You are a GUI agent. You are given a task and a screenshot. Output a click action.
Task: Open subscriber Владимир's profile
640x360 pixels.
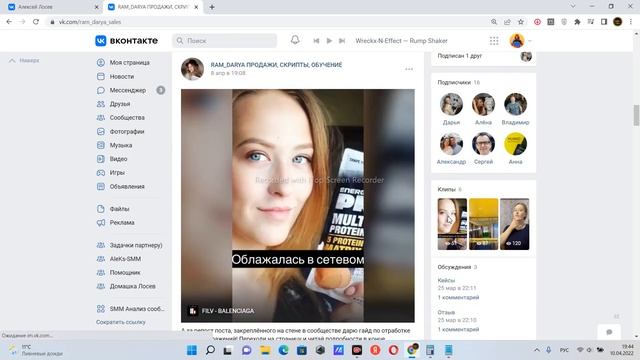click(515, 104)
